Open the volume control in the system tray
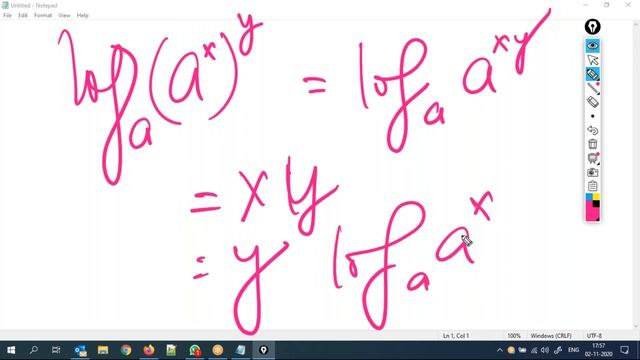The image size is (640, 360). pos(545,350)
